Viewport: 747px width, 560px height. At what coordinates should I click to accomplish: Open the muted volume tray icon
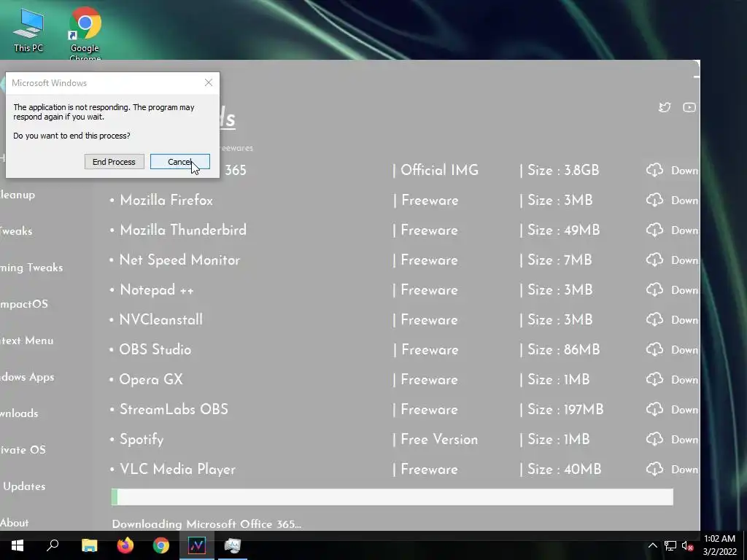687,545
